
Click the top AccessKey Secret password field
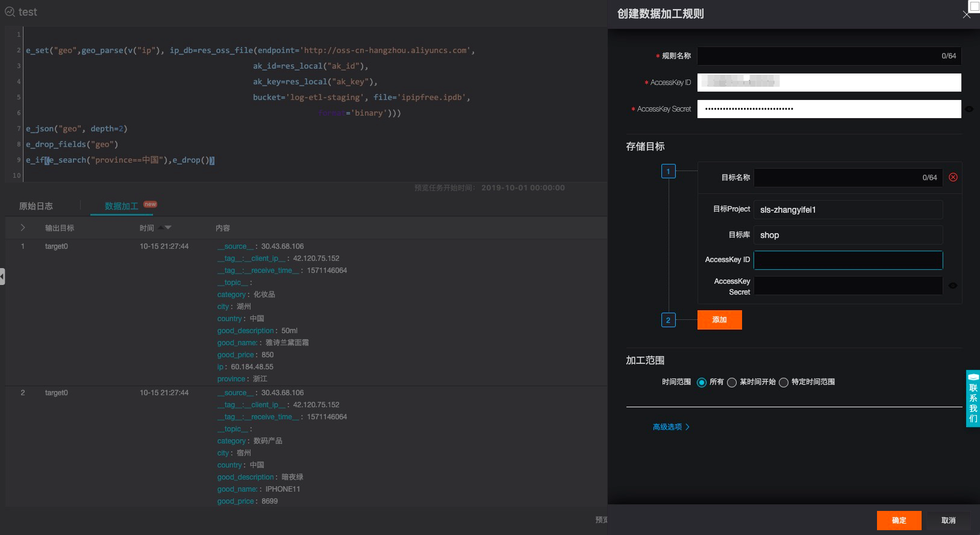click(x=829, y=109)
